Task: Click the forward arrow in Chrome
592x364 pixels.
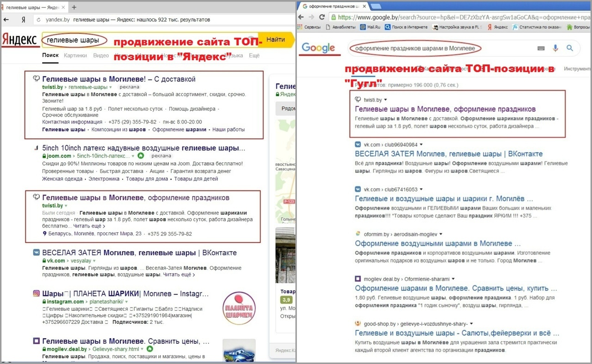Action: pyautogui.click(x=312, y=17)
